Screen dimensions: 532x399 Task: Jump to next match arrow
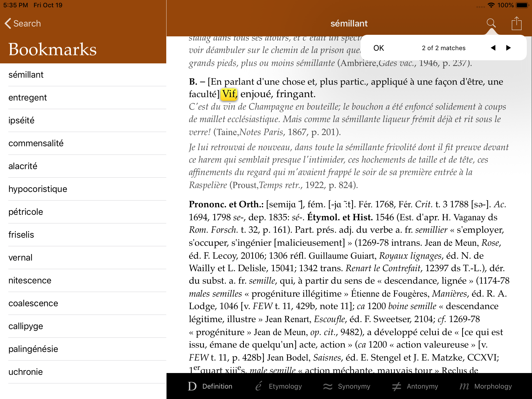pyautogui.click(x=508, y=48)
